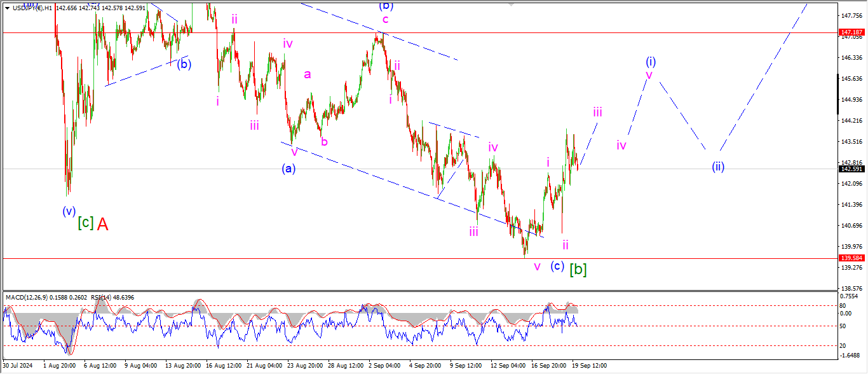
Task: Click the chart shift triangle marker at top
Action: pos(510,4)
